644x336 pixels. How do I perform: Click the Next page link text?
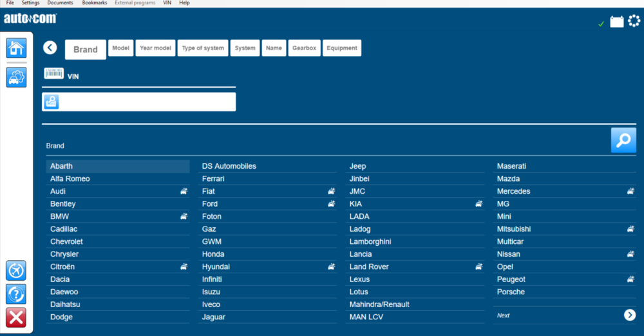pos(503,315)
